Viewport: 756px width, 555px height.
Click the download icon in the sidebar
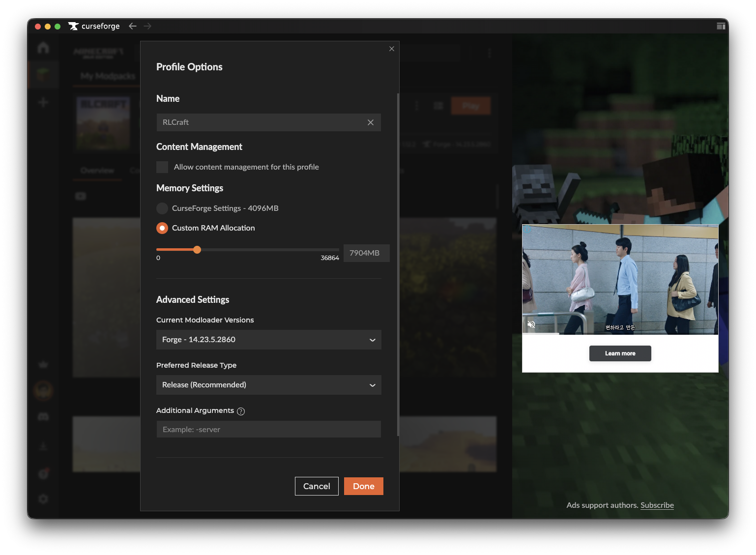click(x=43, y=446)
